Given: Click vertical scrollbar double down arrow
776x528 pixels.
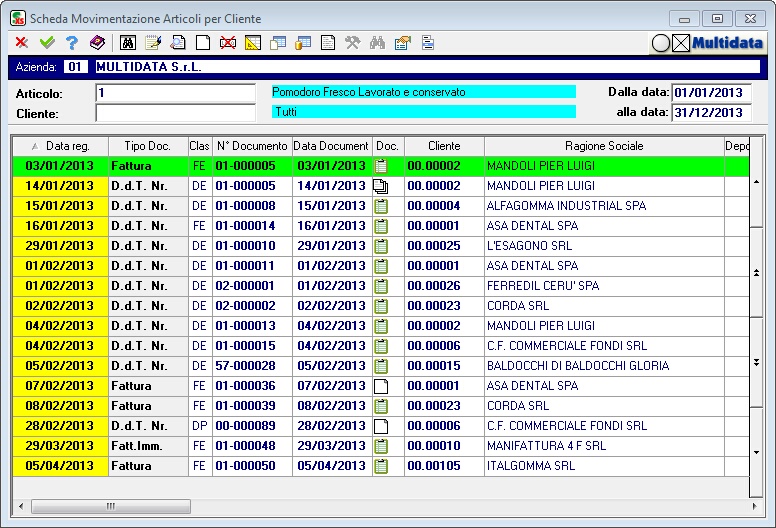Looking at the screenshot, I should [x=756, y=363].
